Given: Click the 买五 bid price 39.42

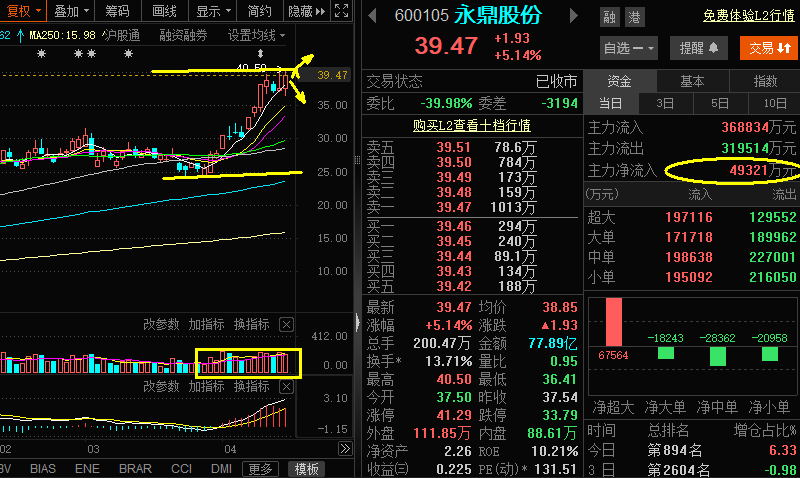Looking at the screenshot, I should click(454, 286).
